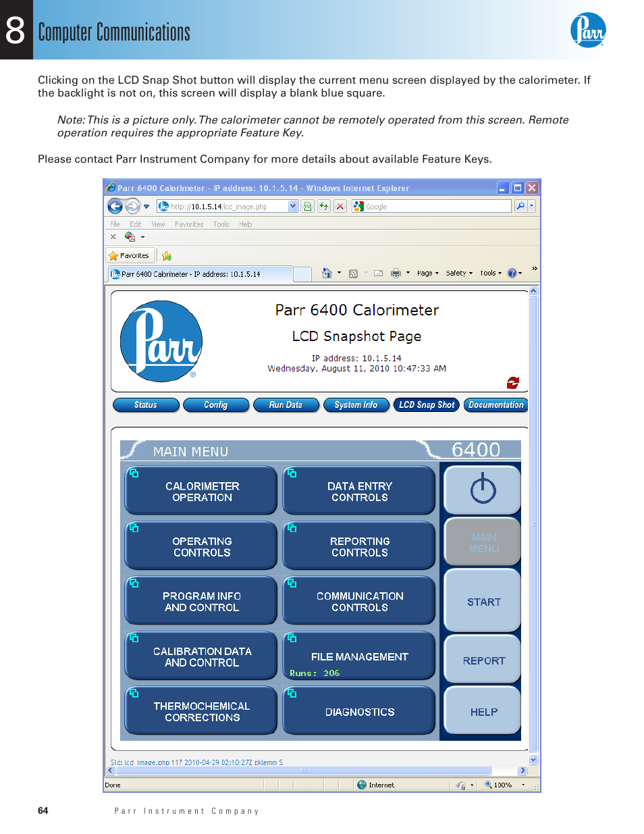Click the greyed Main Menu side button
The image size is (644, 834).
pos(483,542)
